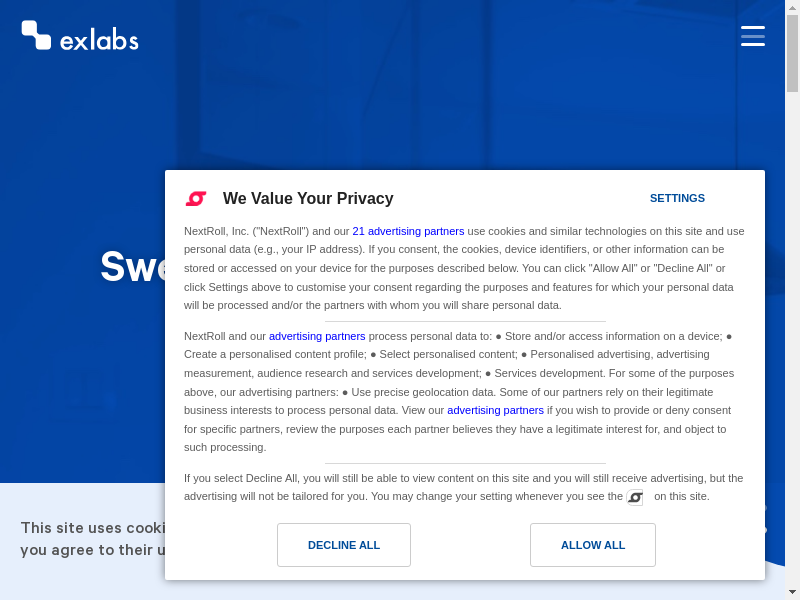Screen dimensions: 800x600
Task: Click the scrollbar down arrow
Action: (792, 592)
